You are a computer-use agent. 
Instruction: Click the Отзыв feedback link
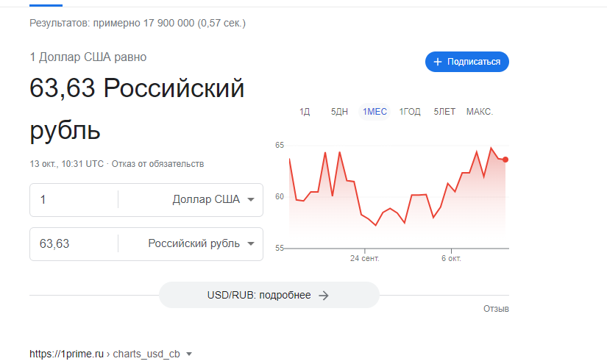pos(496,309)
